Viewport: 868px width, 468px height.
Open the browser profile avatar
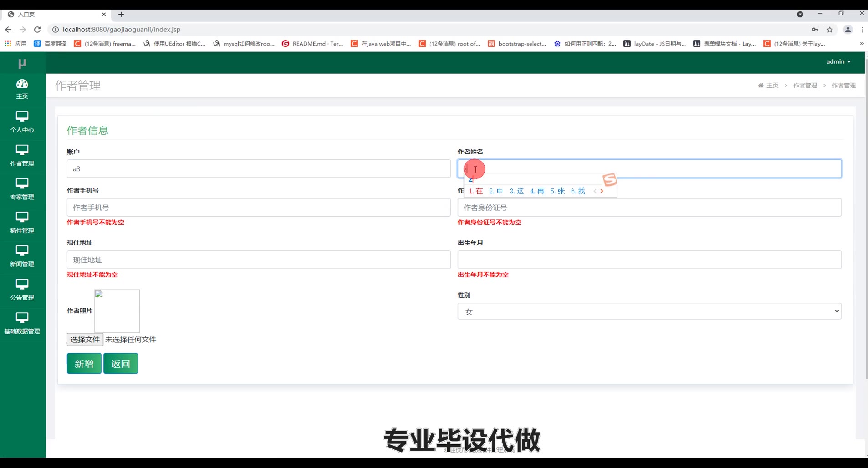[848, 30]
